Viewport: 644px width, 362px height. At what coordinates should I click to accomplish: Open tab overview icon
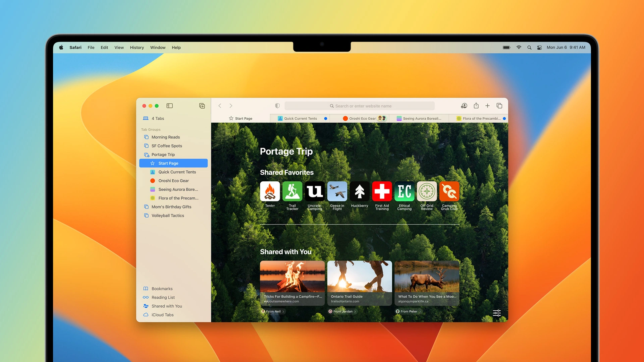(x=499, y=106)
